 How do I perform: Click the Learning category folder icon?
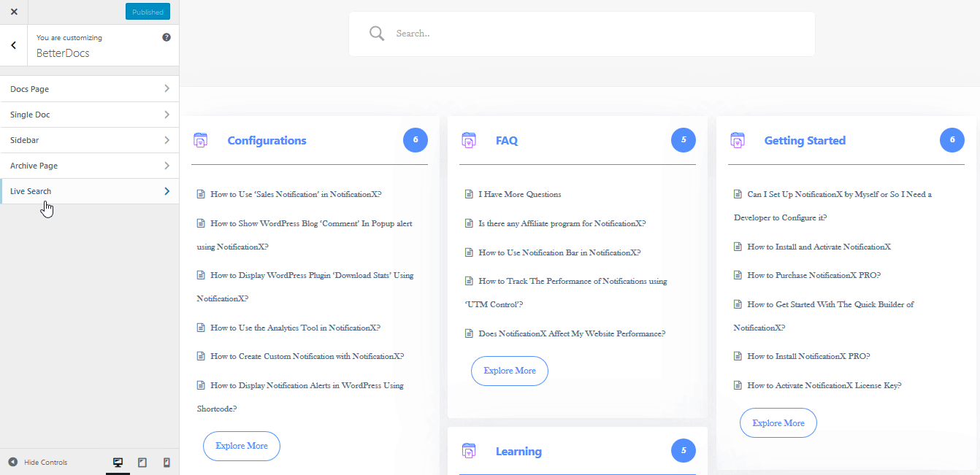click(x=469, y=451)
